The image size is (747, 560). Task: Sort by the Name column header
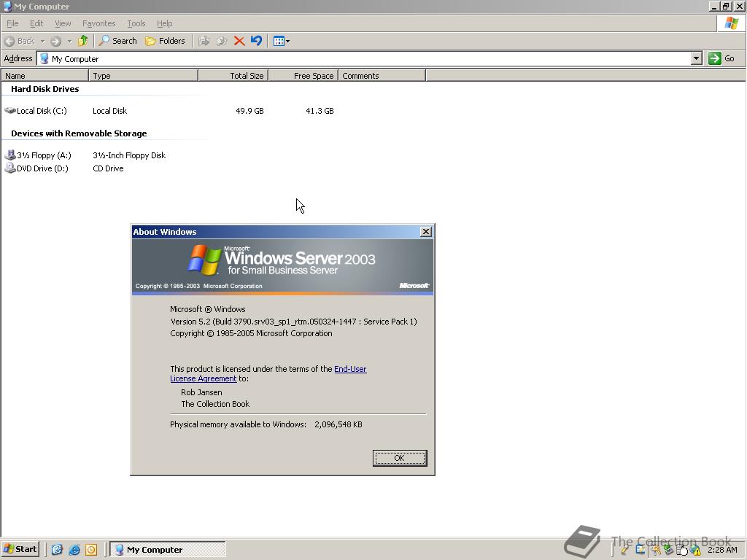tap(44, 76)
